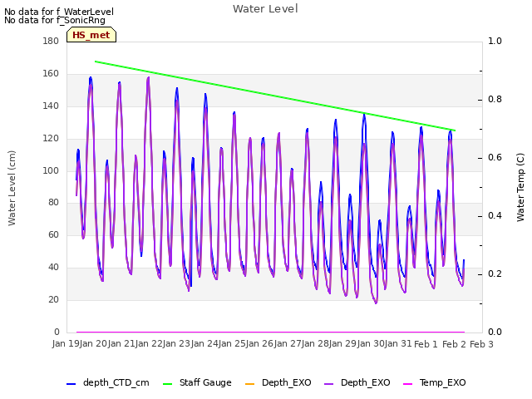Viewport: 532px width, 399px height.
Task: Toggle purple Depth_EXO legend entry
Action: (x=357, y=382)
